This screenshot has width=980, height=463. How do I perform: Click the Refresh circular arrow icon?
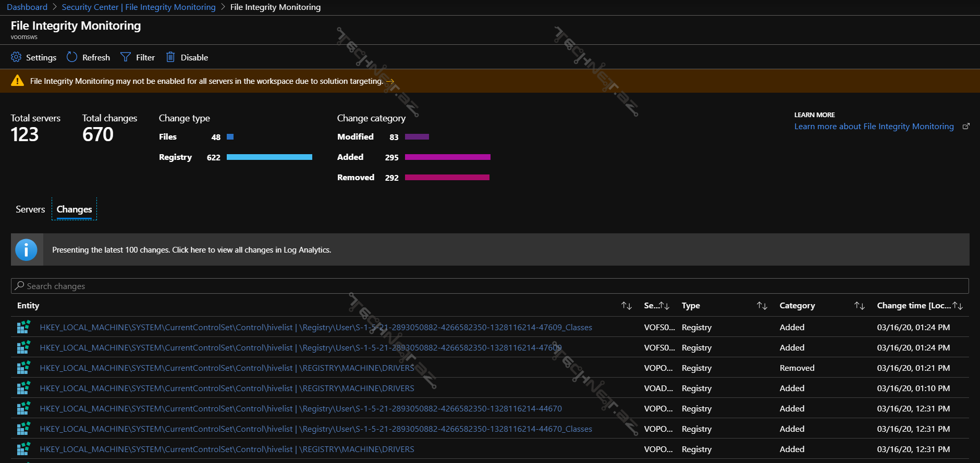72,57
